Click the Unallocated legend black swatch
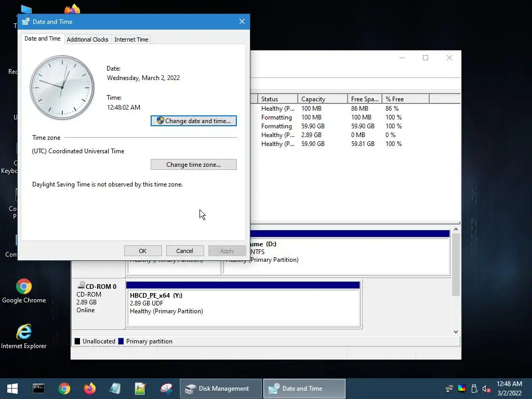Viewport: 532px width, 399px height. (x=77, y=341)
